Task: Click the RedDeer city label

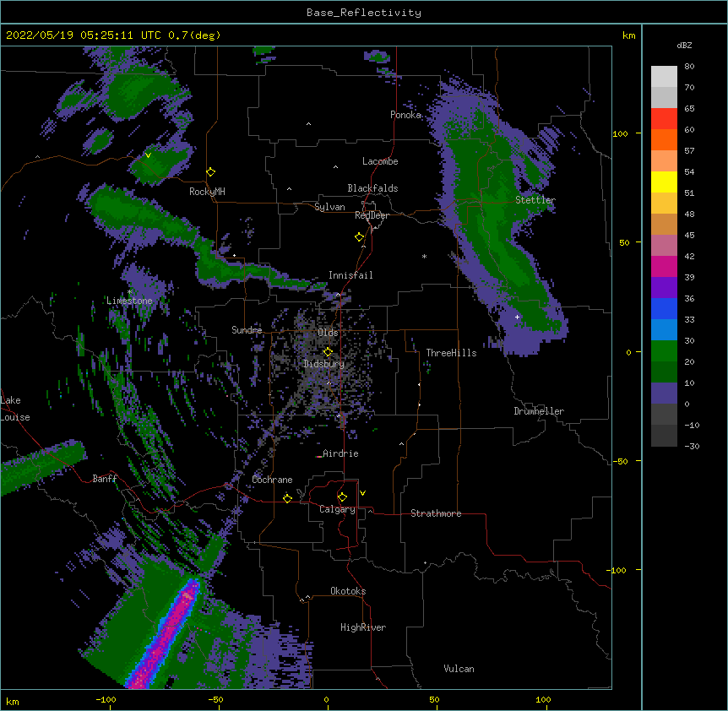Action: click(x=372, y=215)
